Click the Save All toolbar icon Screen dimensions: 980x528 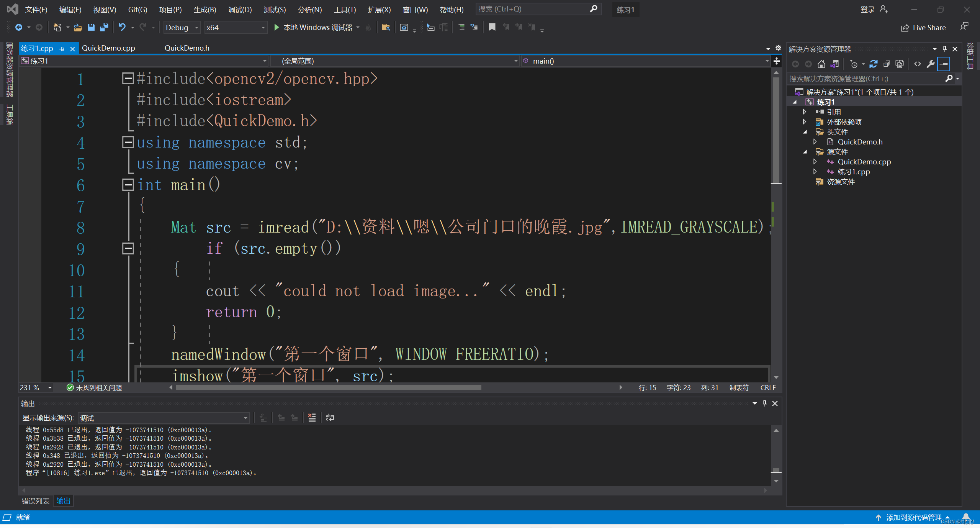pos(104,27)
